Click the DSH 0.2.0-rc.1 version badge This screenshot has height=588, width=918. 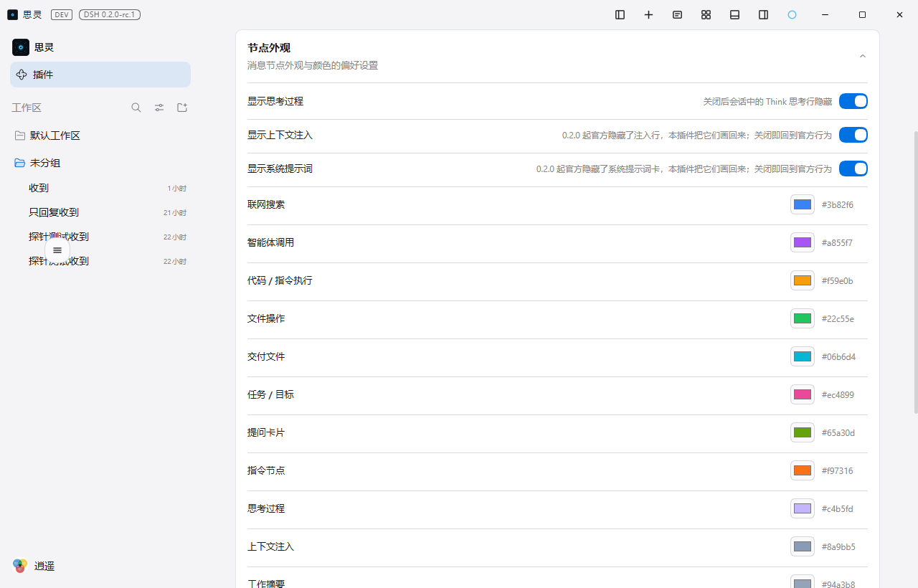110,14
